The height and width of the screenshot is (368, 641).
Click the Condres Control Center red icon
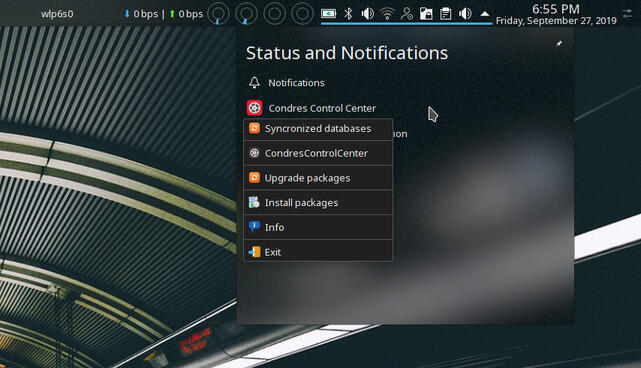click(254, 108)
